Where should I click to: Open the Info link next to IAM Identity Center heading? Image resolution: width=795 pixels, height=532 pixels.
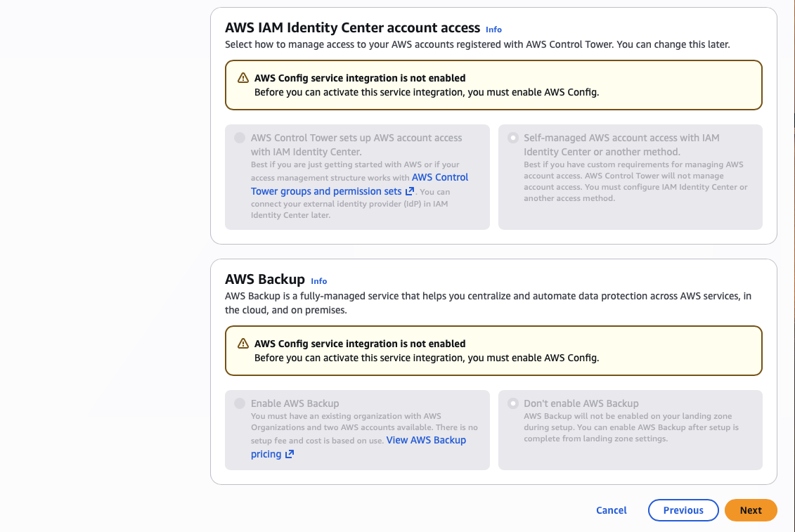tap(493, 30)
